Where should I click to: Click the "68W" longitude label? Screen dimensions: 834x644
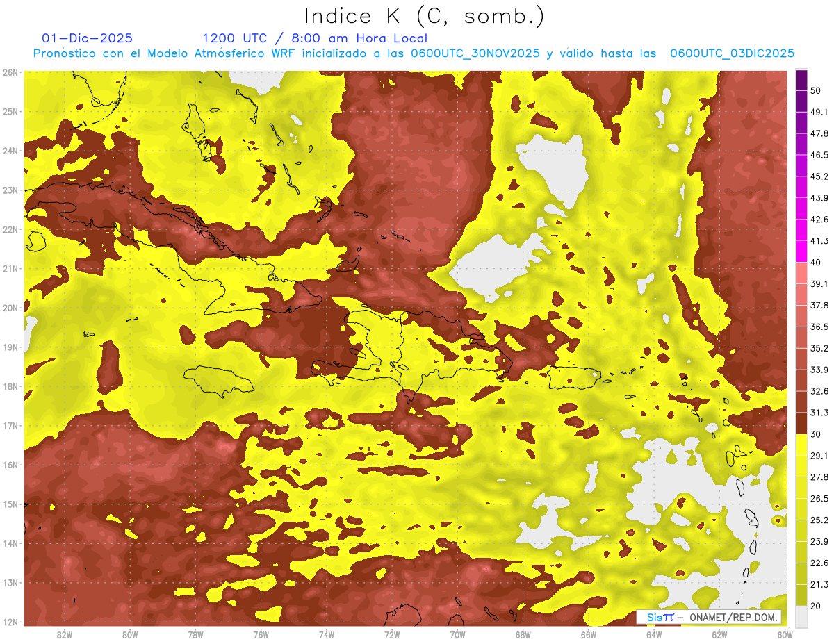click(x=523, y=634)
